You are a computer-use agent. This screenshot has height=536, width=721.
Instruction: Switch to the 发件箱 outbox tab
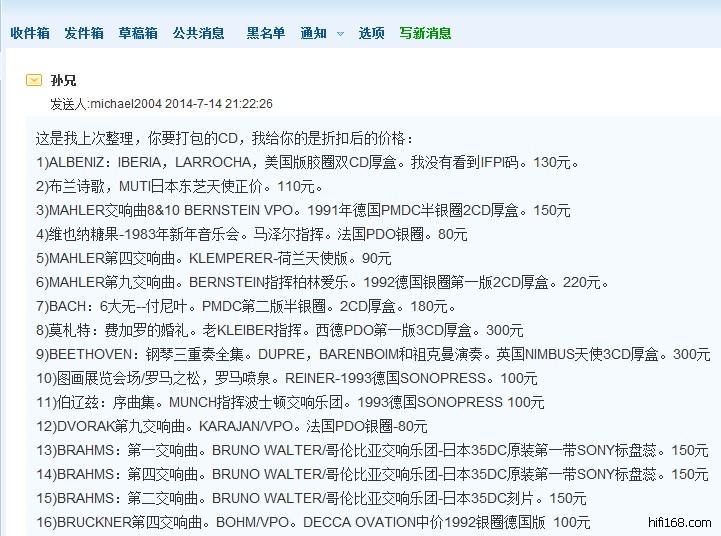pos(84,33)
